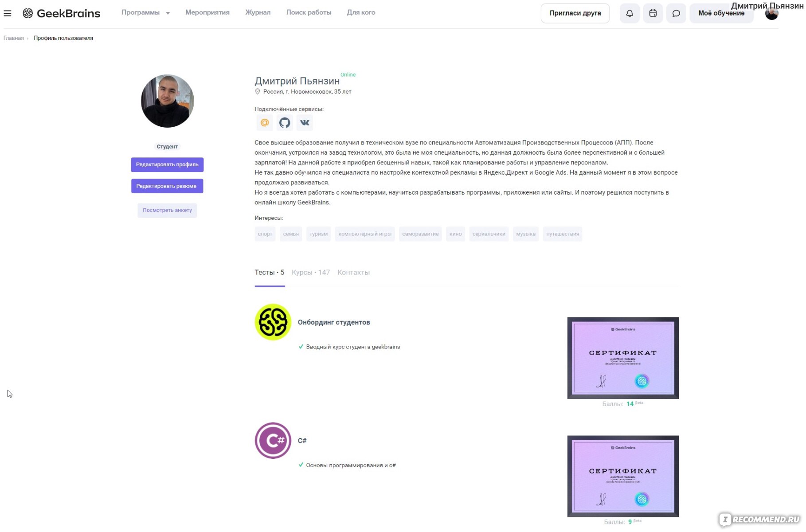Viewport: 806px width, 532px height.
Task: Click the user avatar in header
Action: tap(772, 14)
